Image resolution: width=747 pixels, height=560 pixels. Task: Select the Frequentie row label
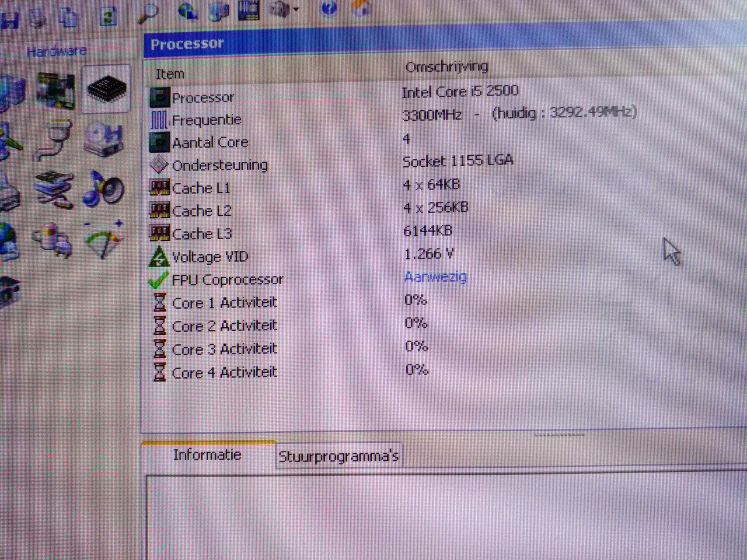pyautogui.click(x=207, y=120)
